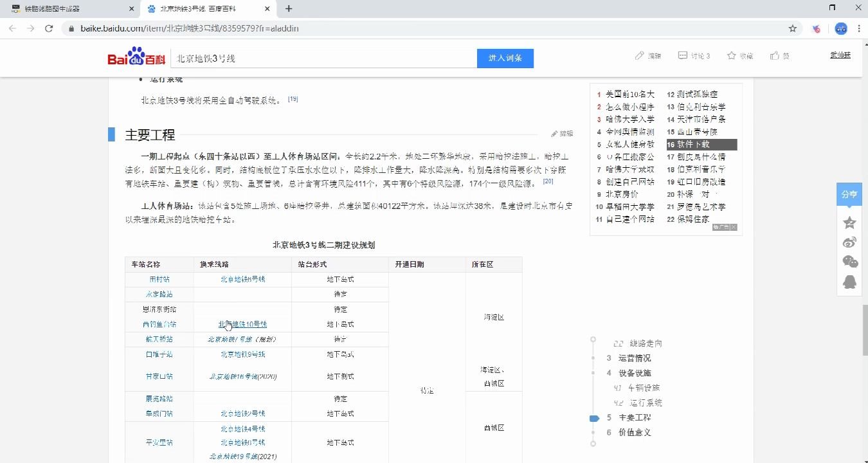Open 内钓鱼台站 station link

click(159, 324)
